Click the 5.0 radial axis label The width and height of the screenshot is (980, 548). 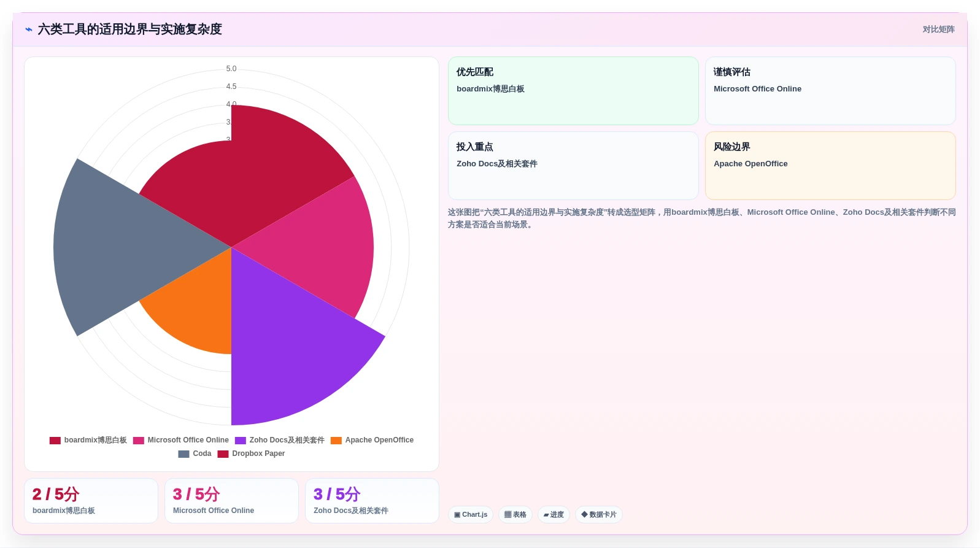click(x=231, y=69)
